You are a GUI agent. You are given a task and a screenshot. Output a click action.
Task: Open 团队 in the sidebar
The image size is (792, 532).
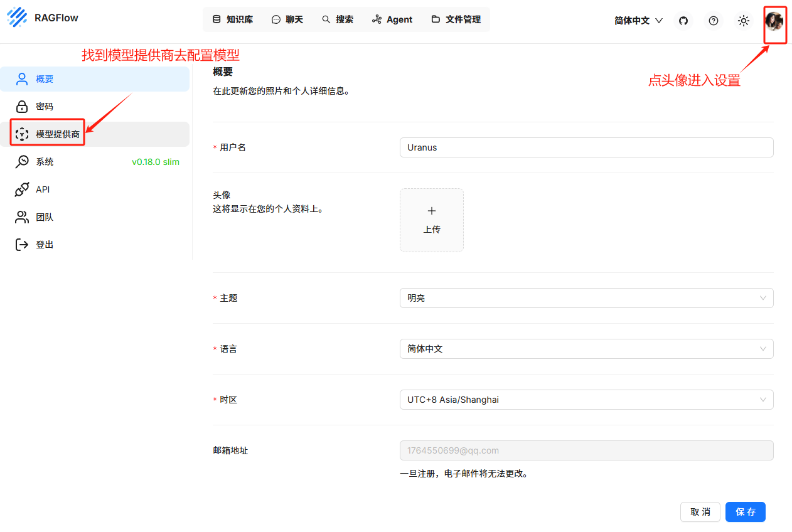point(95,217)
